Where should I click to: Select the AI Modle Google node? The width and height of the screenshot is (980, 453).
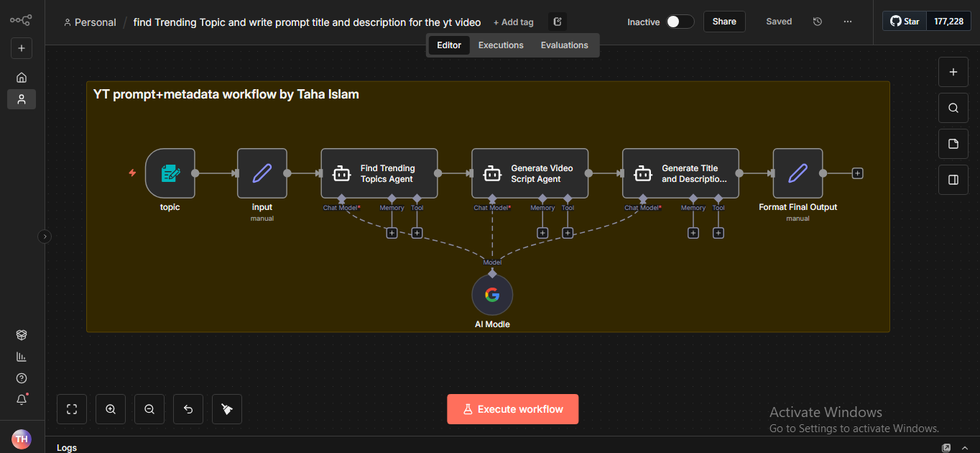tap(492, 295)
